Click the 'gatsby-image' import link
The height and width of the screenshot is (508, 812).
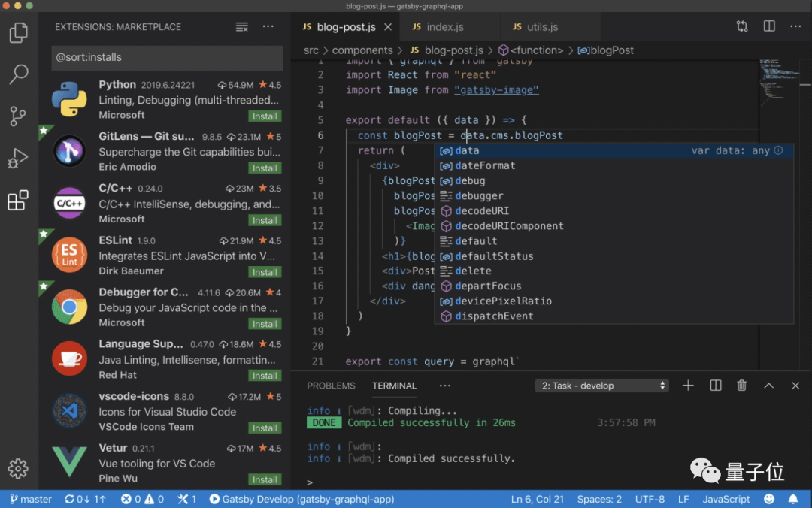(x=495, y=89)
